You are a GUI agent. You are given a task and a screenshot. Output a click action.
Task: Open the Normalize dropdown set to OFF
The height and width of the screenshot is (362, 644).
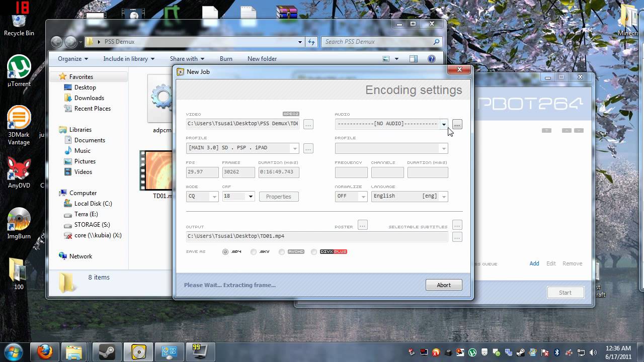point(363,197)
